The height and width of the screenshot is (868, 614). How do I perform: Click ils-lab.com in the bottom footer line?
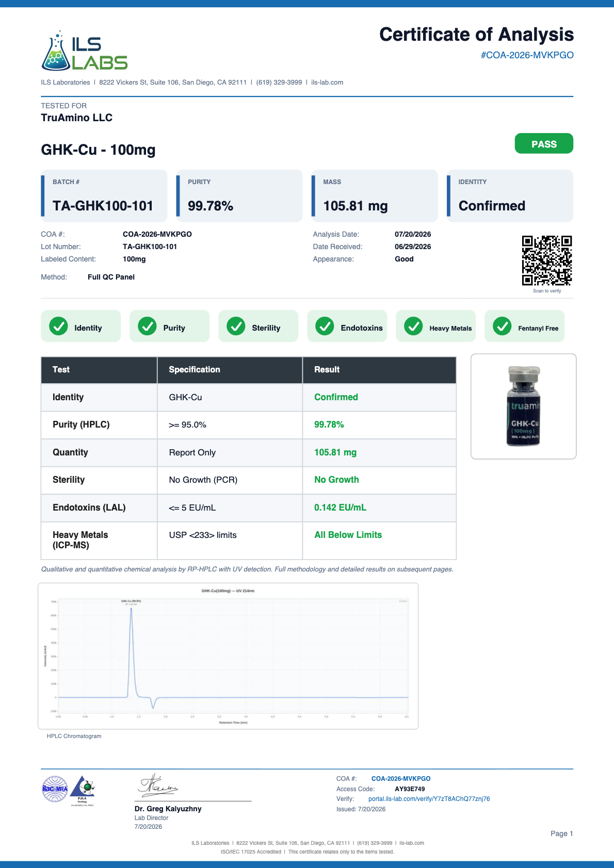point(412,843)
